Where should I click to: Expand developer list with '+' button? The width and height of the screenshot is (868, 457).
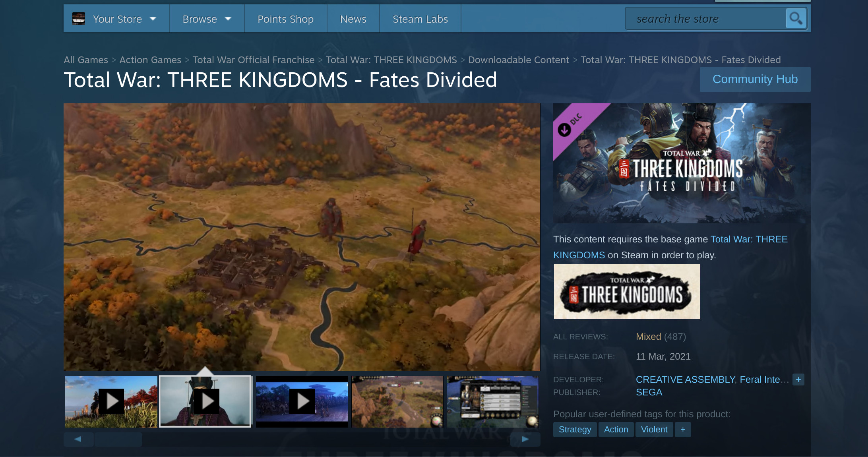[x=800, y=379]
